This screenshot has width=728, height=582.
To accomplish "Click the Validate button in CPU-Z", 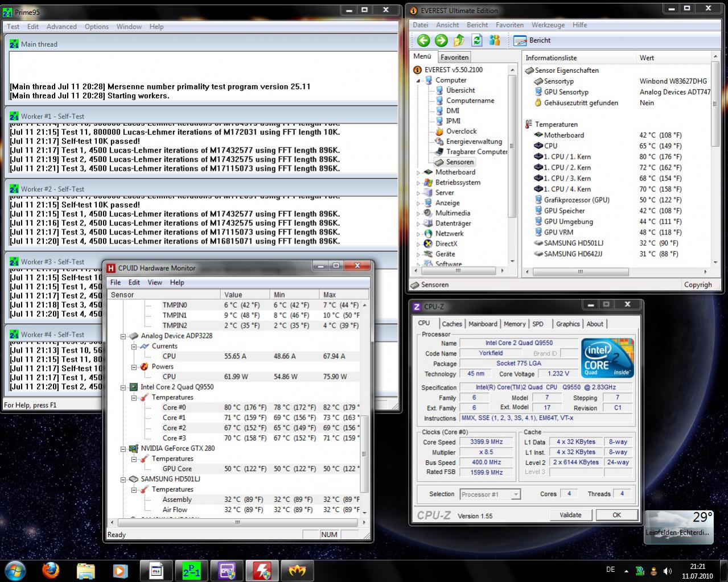I will point(570,515).
